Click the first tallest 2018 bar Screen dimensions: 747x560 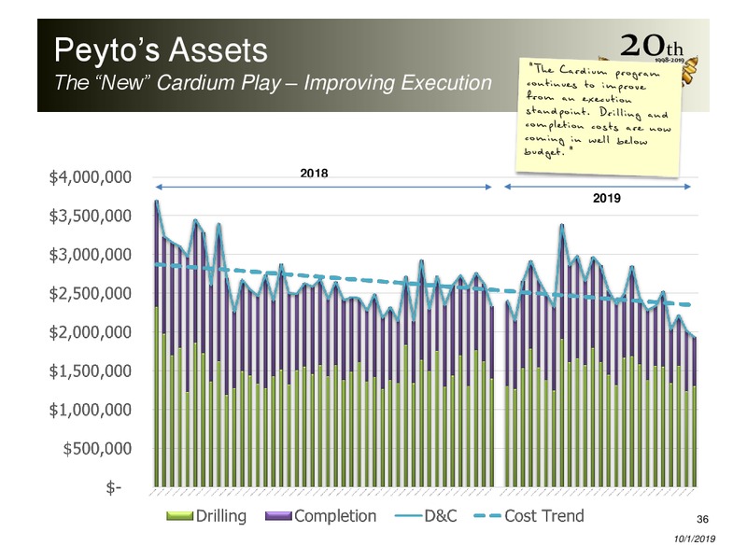coord(157,343)
